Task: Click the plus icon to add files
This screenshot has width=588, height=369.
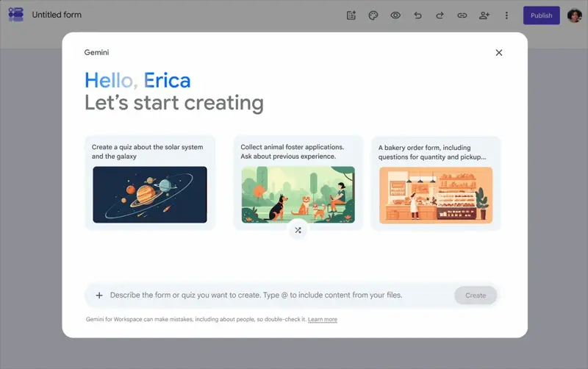Action: pos(99,295)
